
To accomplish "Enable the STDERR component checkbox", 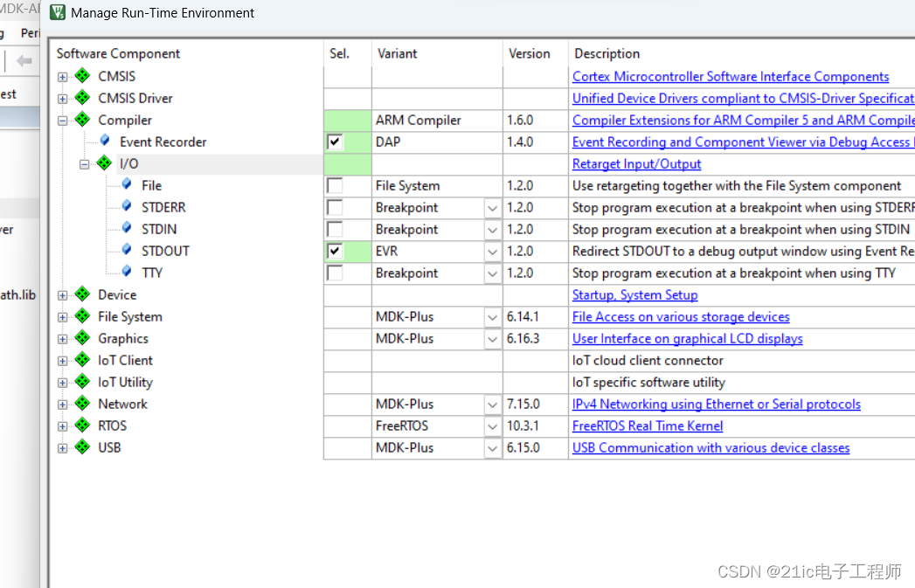I will pyautogui.click(x=335, y=207).
